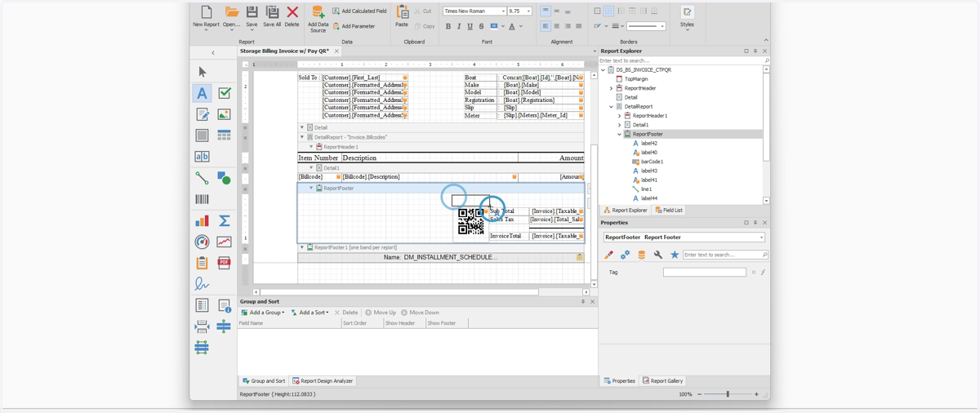Click the Add Calculated Field button

[x=359, y=11]
